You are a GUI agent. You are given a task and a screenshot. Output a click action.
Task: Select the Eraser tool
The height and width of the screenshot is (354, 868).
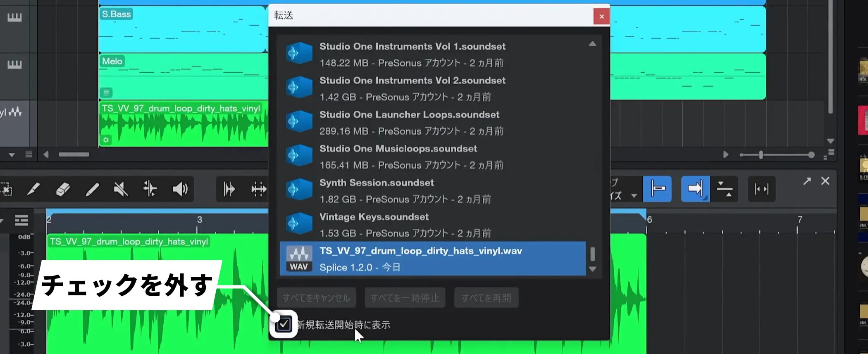coord(62,189)
